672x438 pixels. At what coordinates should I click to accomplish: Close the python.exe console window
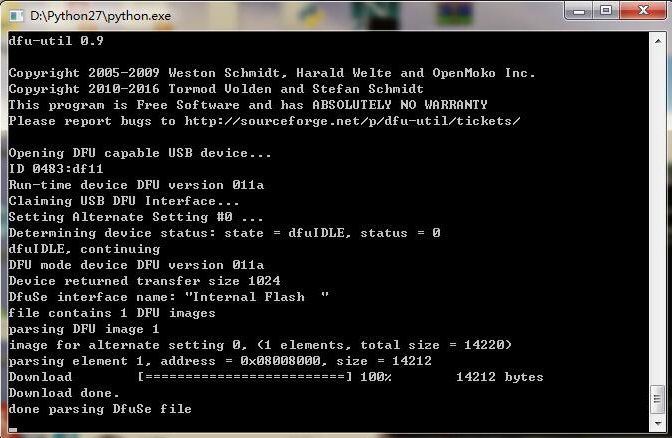pyautogui.click(x=643, y=10)
